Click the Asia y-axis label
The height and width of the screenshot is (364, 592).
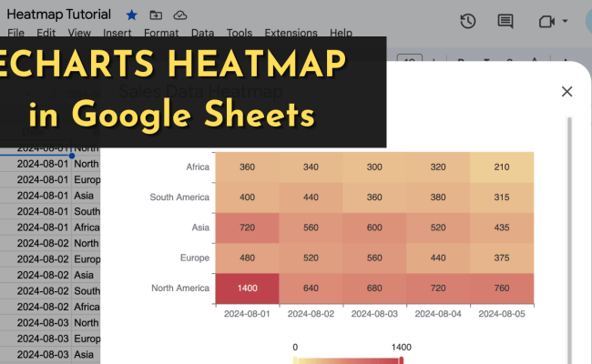[x=200, y=227]
